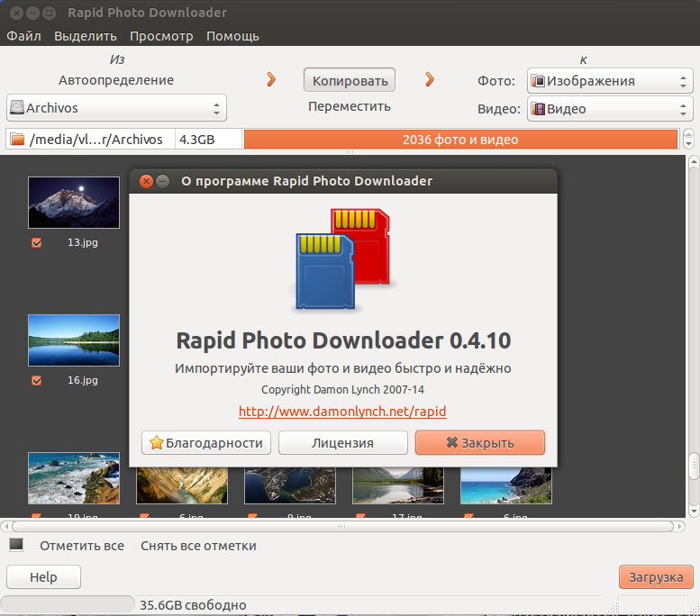Open the Лицензия button
700x616 pixels.
coord(343,443)
